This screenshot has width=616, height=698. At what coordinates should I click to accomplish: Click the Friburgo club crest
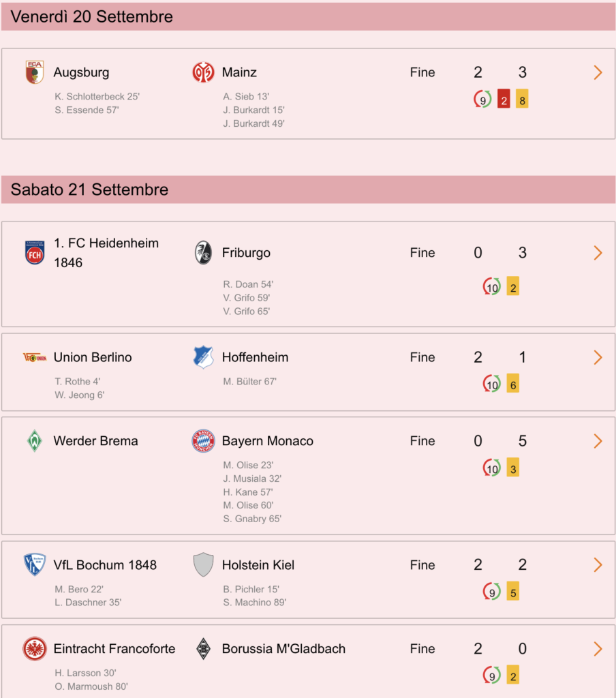203,252
